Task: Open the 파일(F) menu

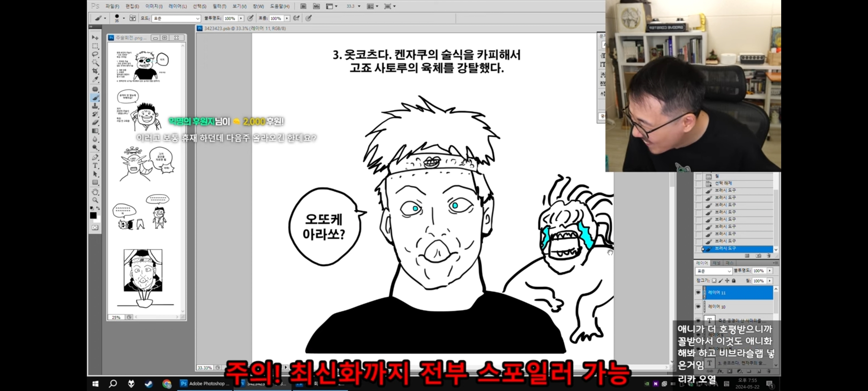Action: [112, 6]
